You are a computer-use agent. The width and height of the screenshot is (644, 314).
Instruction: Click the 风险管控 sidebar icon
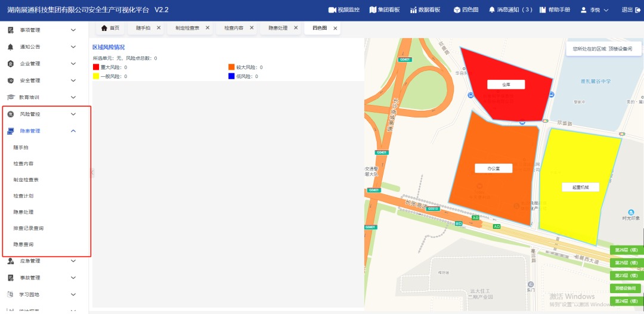pyautogui.click(x=11, y=114)
